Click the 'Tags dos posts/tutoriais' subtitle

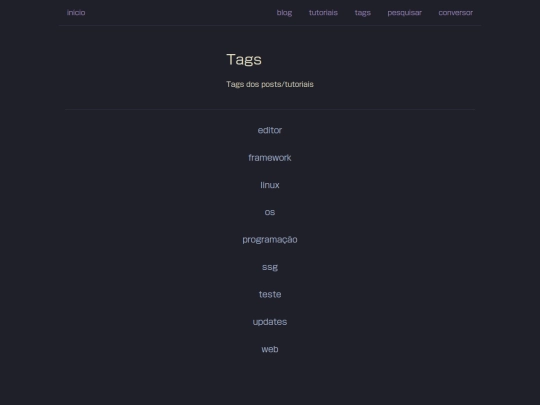270,84
